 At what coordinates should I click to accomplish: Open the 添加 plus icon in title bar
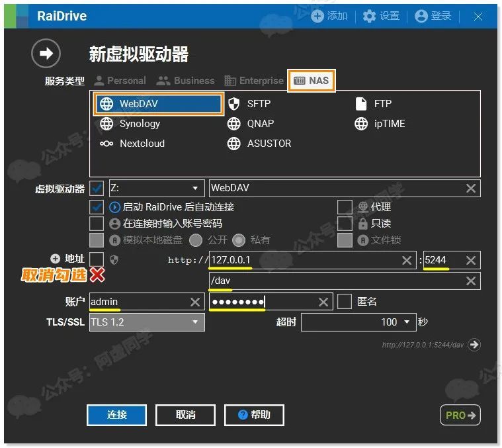click(317, 16)
